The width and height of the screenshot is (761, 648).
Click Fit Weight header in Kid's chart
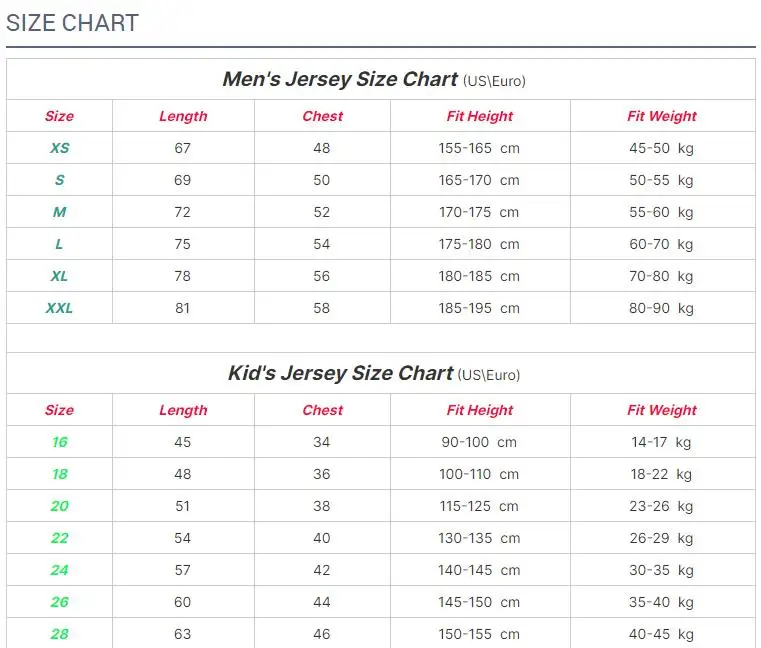point(662,410)
